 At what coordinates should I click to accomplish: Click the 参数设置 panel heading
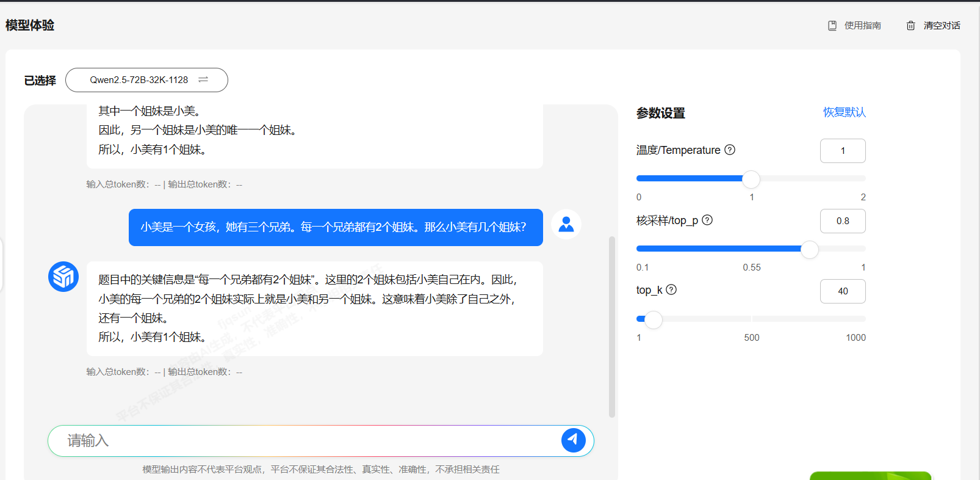tap(661, 113)
